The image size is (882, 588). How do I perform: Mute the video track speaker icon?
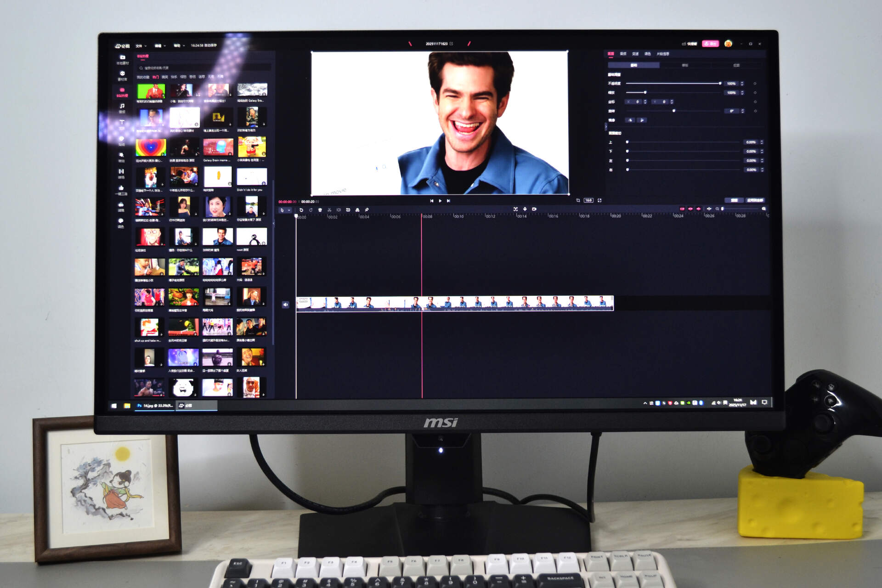[286, 305]
